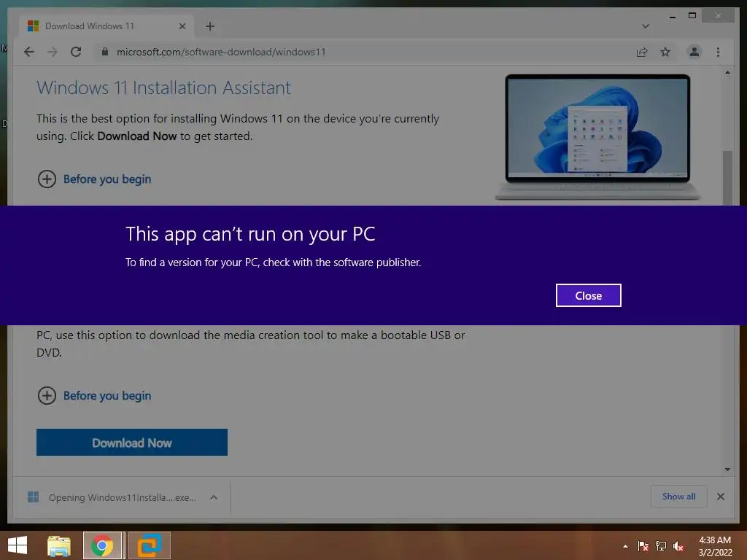Open the Windows11Installa...exe download item

113,497
